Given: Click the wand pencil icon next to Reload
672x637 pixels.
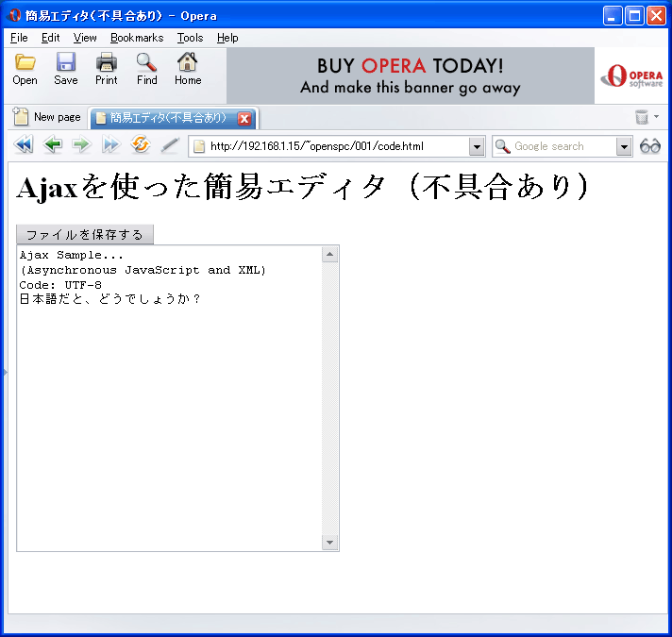Looking at the screenshot, I should 170,145.
